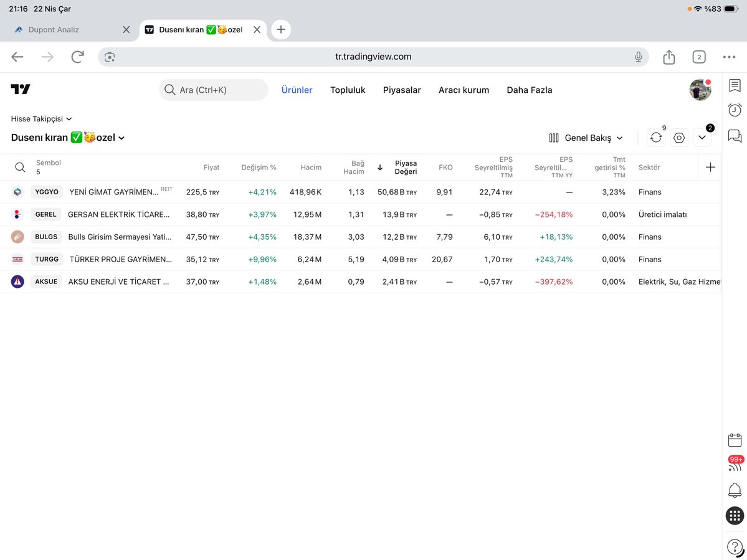Open the browser three-dot menu

tap(729, 57)
